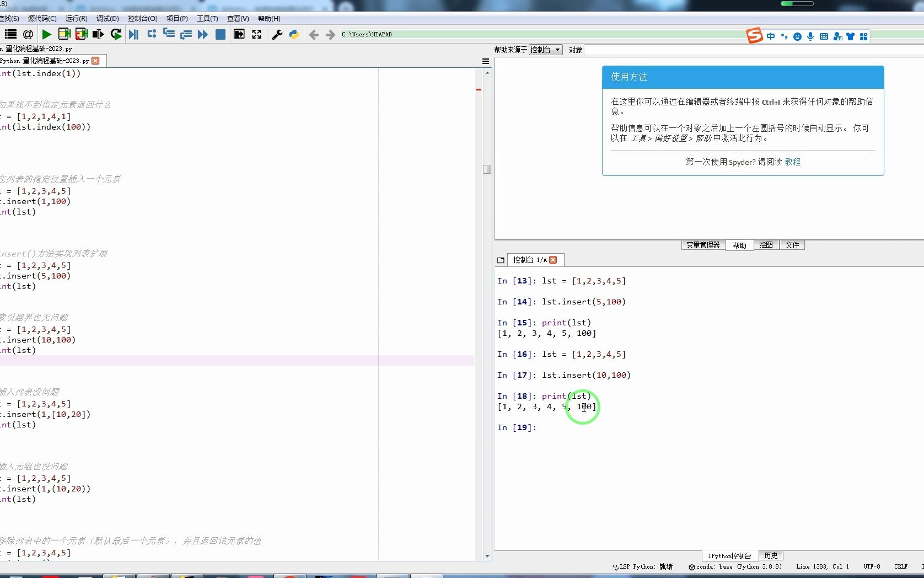
Task: Click editor scrollbar down arrow
Action: pos(487,556)
